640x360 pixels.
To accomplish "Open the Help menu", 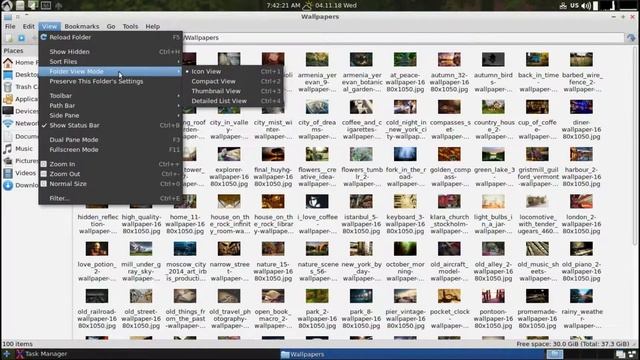I will (x=153, y=26).
